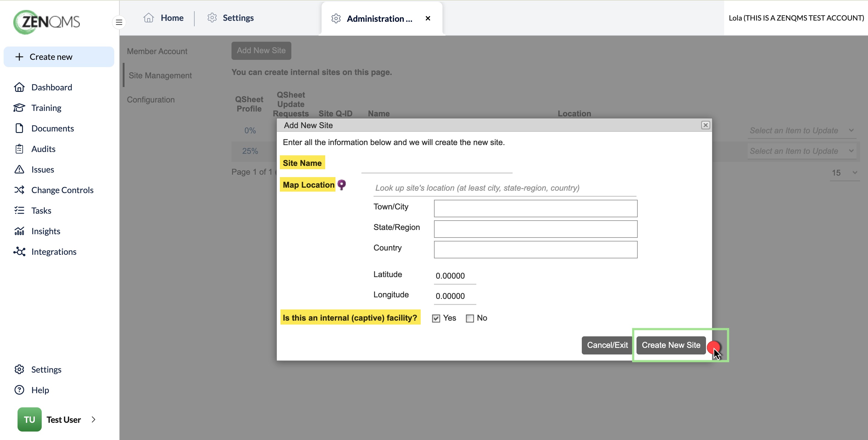This screenshot has height=440, width=868.
Task: Click the Longitude value field
Action: pyautogui.click(x=455, y=296)
